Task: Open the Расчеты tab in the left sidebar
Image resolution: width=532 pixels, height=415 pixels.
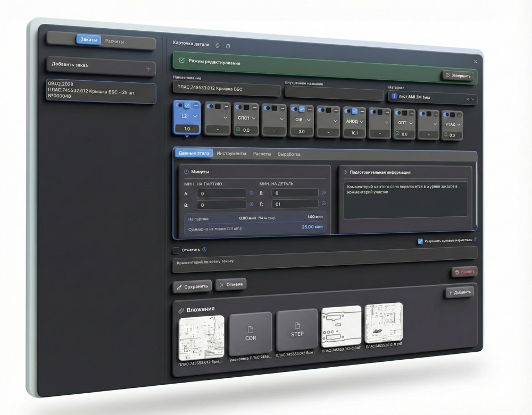Action: (114, 41)
